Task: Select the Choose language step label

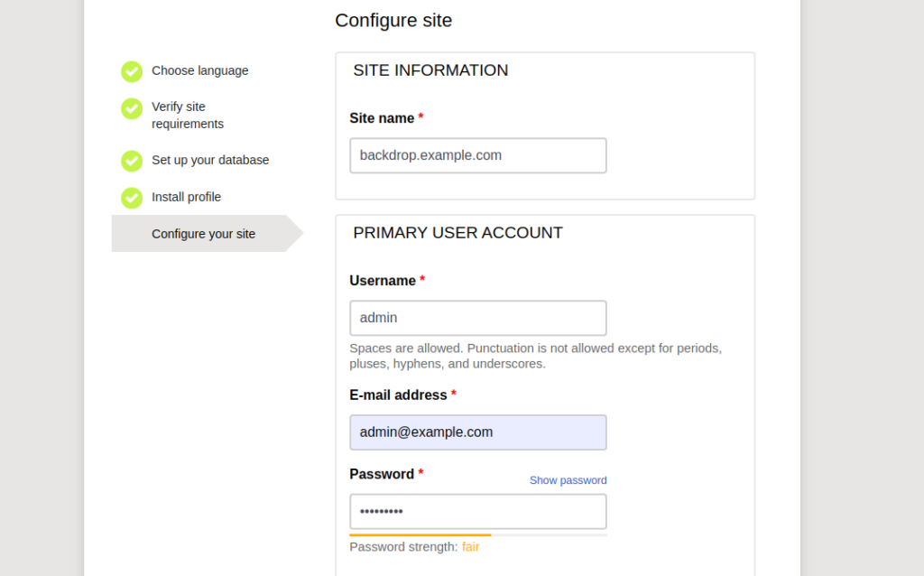Action: (199, 70)
